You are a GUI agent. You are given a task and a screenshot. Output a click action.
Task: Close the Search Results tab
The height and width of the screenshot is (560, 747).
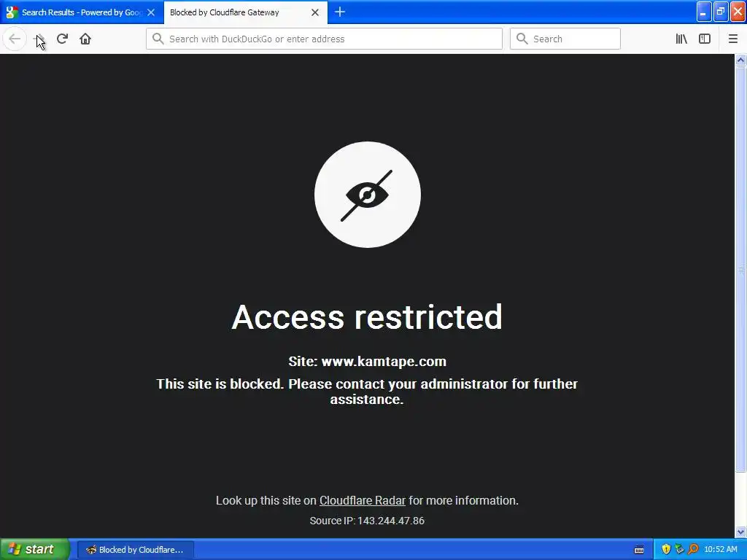pos(151,12)
